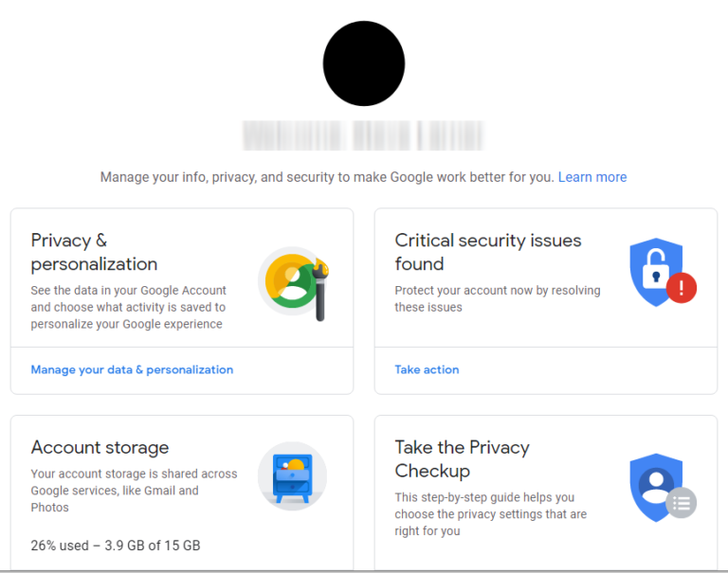
Task: Click the blurred account name under the avatar
Action: 364,135
